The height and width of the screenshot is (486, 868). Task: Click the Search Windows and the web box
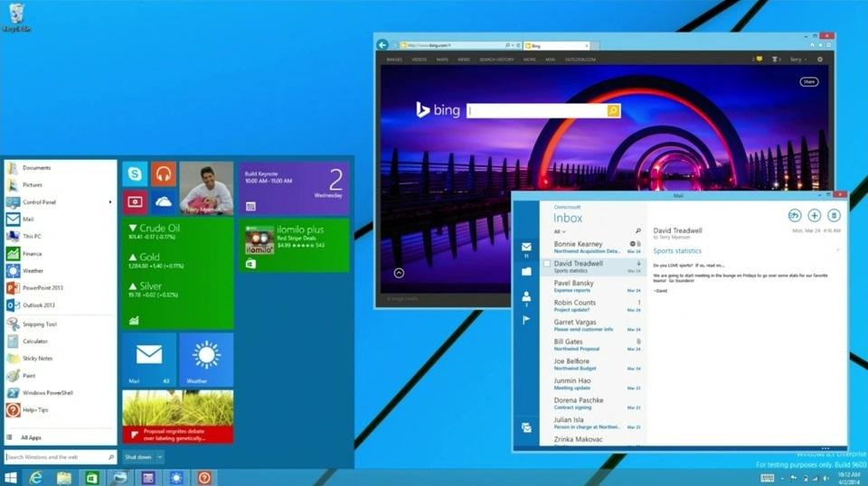pyautogui.click(x=61, y=457)
